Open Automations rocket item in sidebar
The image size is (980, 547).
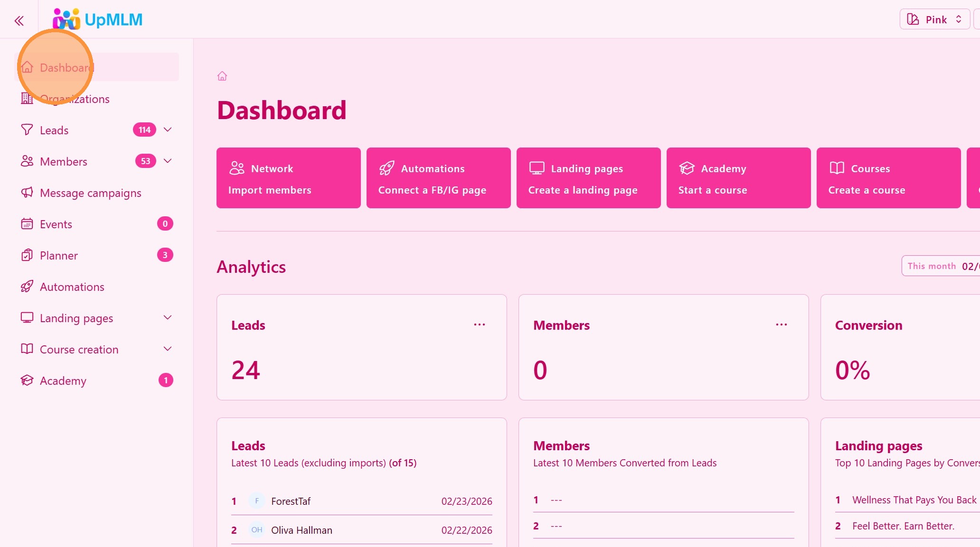coord(72,287)
